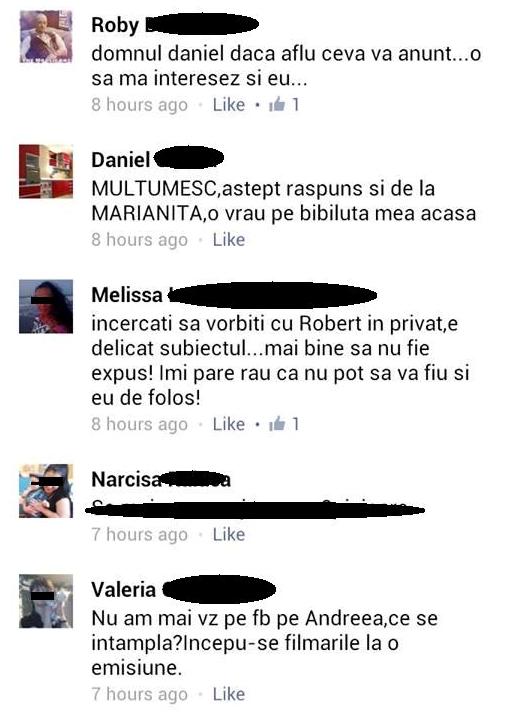Viewport: 511px width, 725px height.
Task: Like Valeria's comment about Andreea
Action: [228, 694]
